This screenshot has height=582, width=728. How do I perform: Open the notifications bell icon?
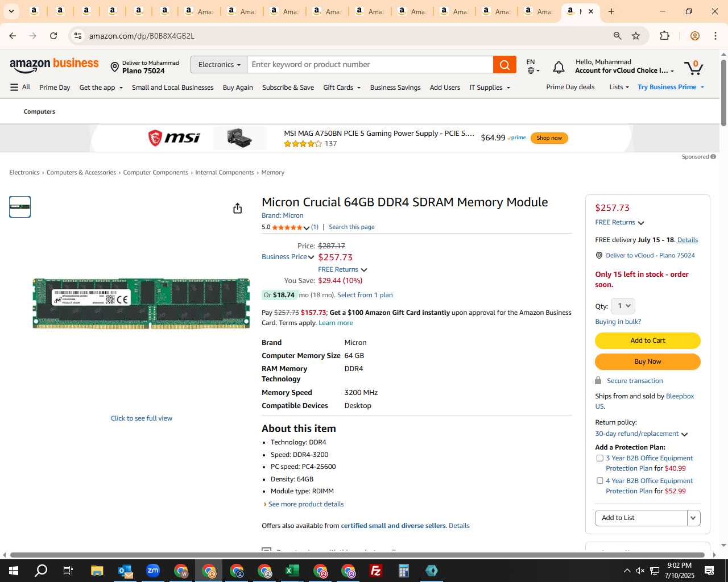[559, 68]
